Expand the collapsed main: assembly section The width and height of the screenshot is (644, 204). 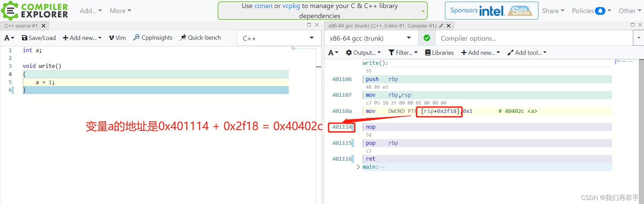tap(358, 167)
